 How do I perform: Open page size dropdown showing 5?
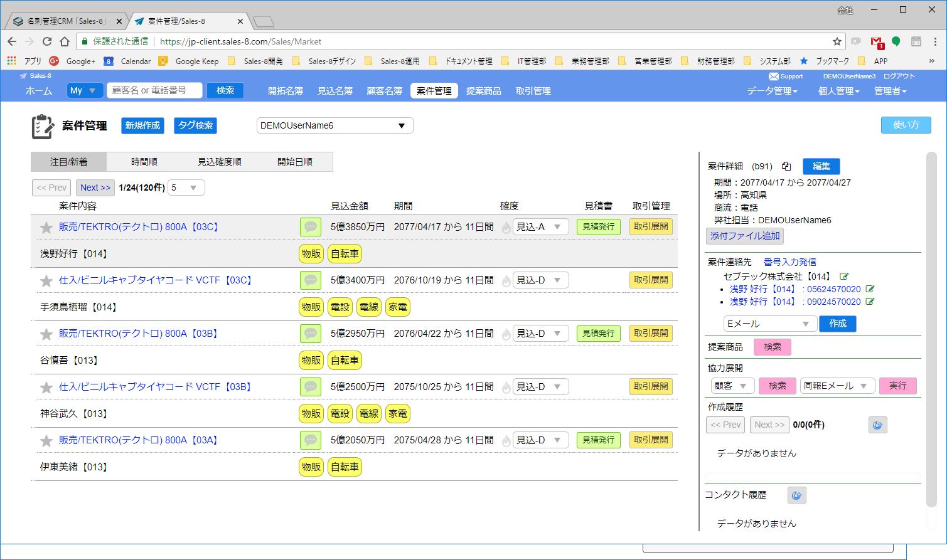(186, 188)
